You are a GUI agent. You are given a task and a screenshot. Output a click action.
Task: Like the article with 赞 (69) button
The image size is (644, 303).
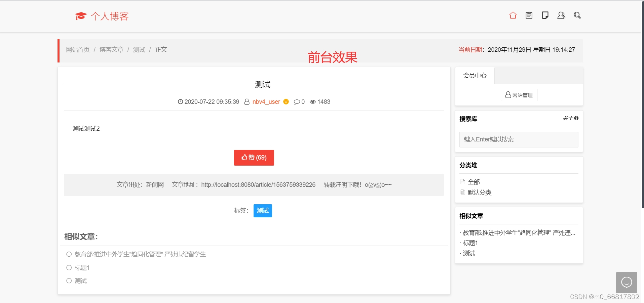254,158
